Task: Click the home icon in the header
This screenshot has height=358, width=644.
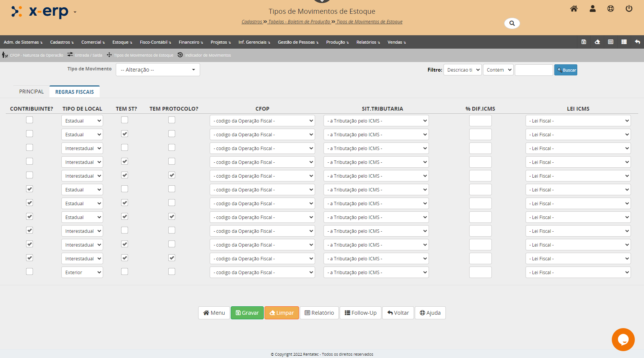Action: 573,9
